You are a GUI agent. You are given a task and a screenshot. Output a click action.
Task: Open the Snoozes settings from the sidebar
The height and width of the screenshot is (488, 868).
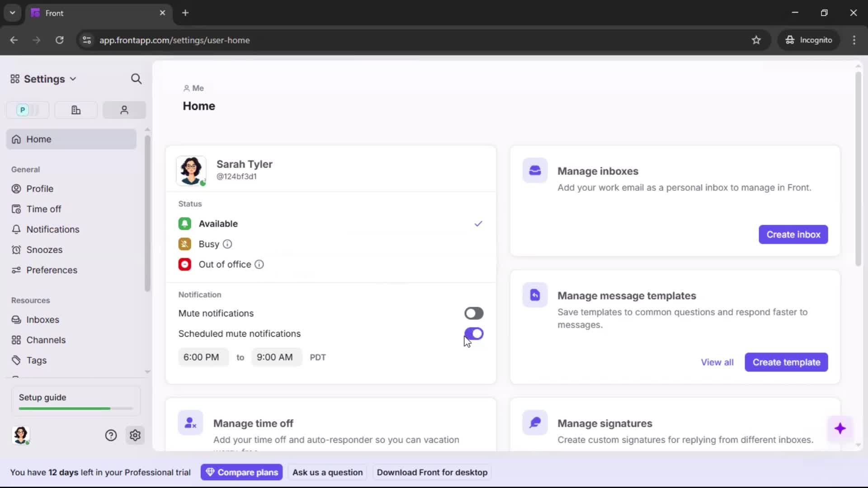[44, 249]
